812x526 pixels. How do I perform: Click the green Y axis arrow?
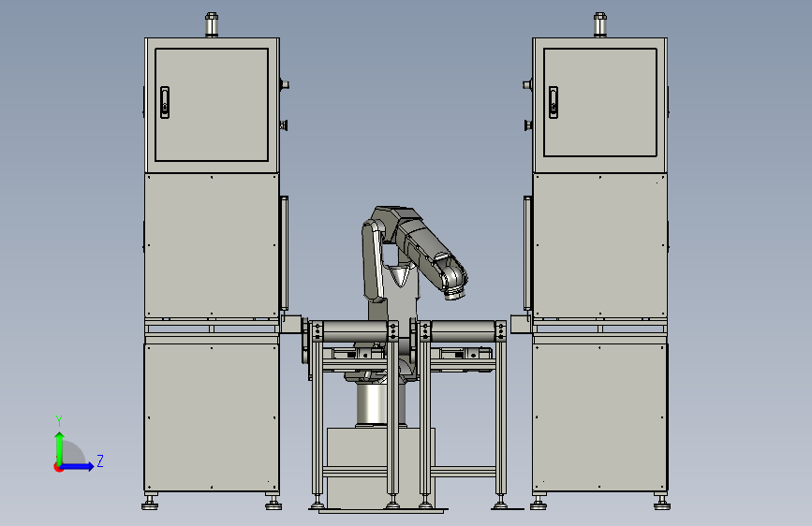click(x=60, y=448)
